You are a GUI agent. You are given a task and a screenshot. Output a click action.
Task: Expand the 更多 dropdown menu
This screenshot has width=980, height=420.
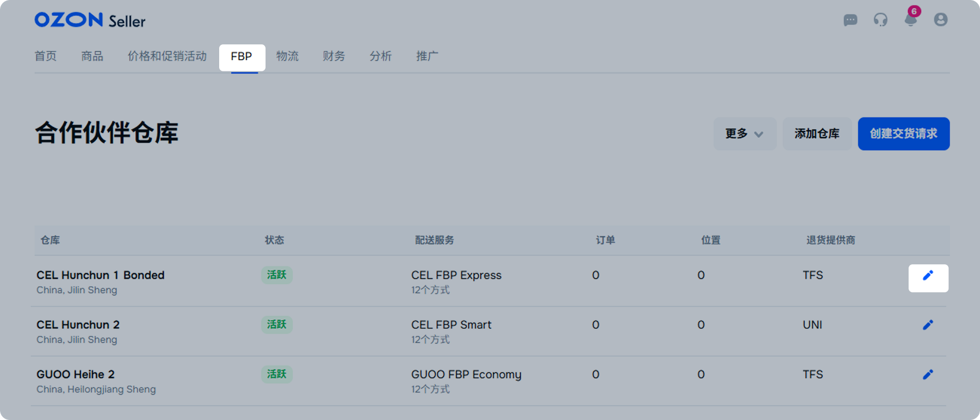point(744,134)
